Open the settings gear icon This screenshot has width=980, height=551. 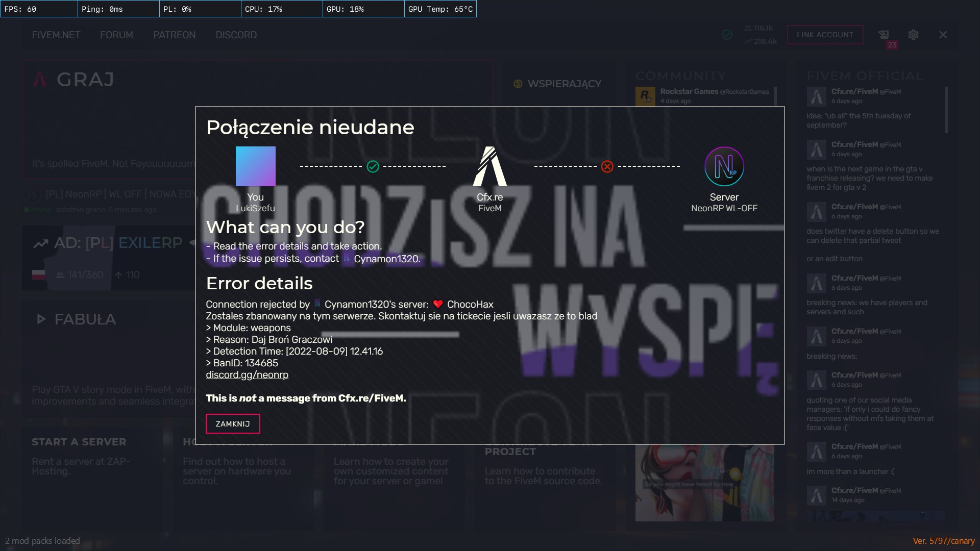coord(913,35)
